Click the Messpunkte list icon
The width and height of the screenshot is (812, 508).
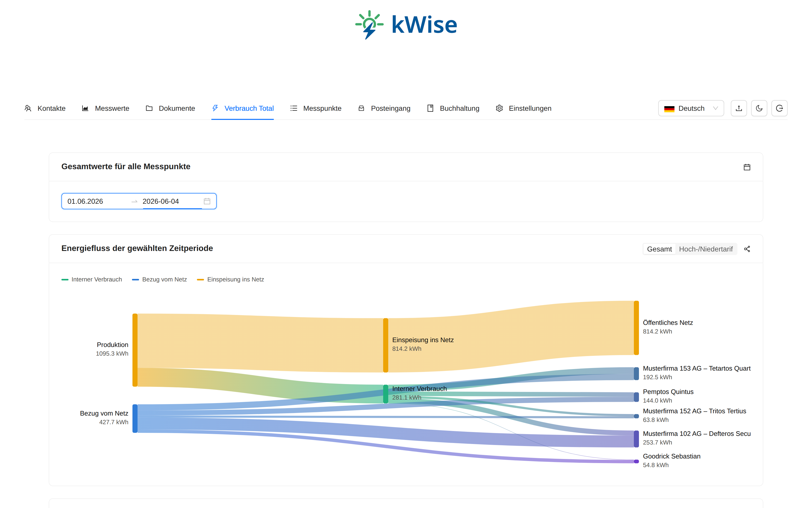click(294, 108)
